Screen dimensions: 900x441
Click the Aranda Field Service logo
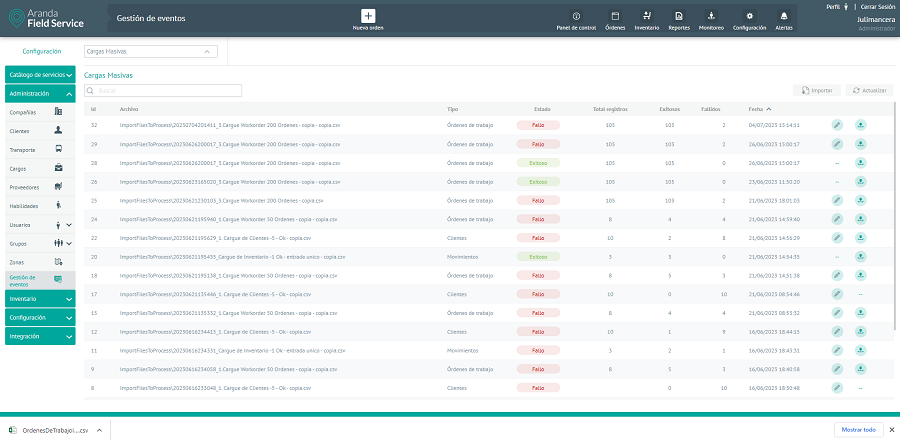click(x=46, y=18)
